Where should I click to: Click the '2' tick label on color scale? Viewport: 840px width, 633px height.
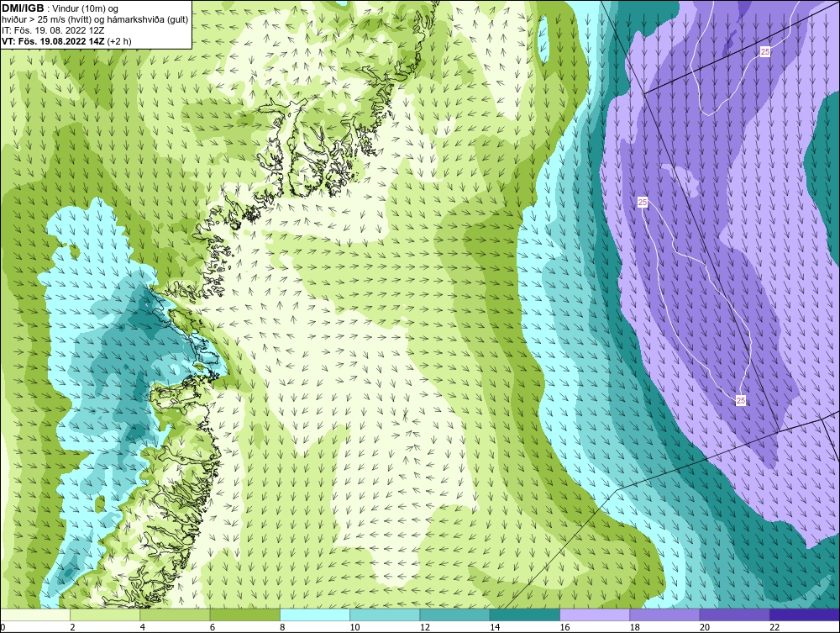click(x=72, y=628)
